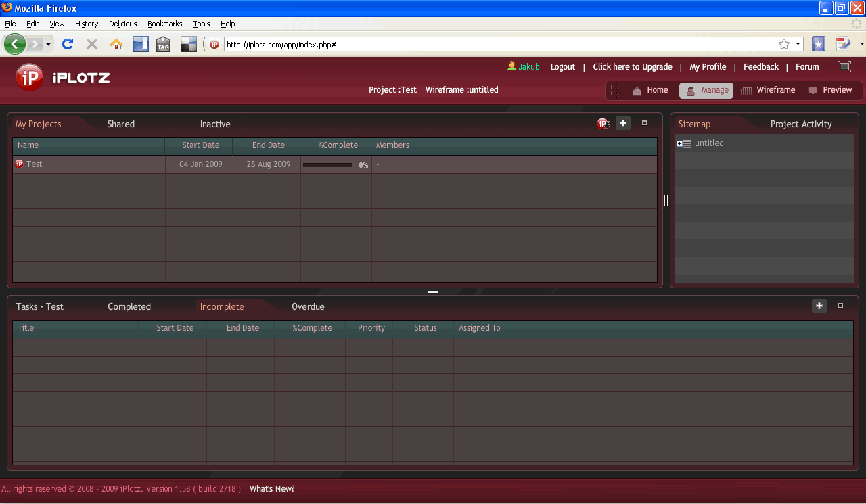Open the Delicious menu
866x504 pixels.
coord(123,24)
